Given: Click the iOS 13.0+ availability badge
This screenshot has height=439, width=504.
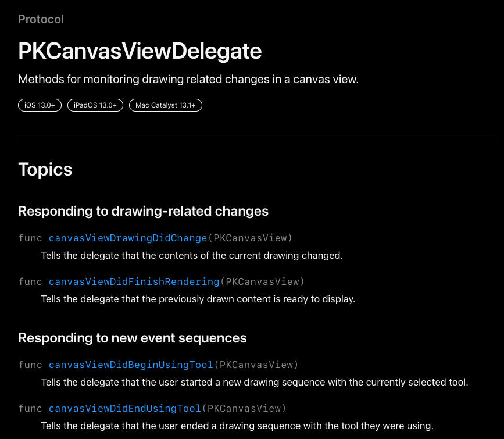Looking at the screenshot, I should [40, 105].
